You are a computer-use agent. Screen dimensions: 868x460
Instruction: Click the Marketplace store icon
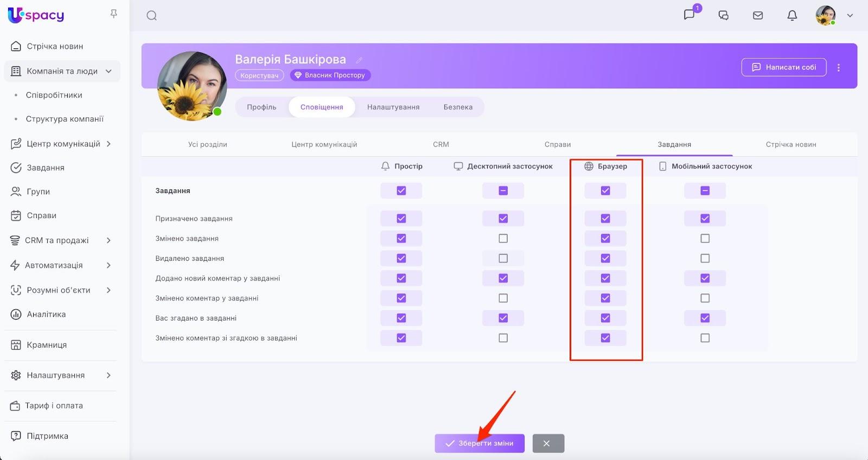(x=16, y=345)
